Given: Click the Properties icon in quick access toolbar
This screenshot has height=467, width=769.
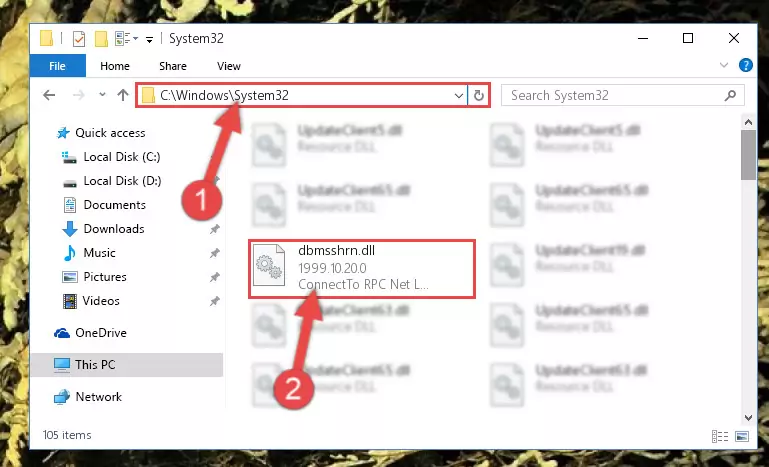Looking at the screenshot, I should pos(79,38).
